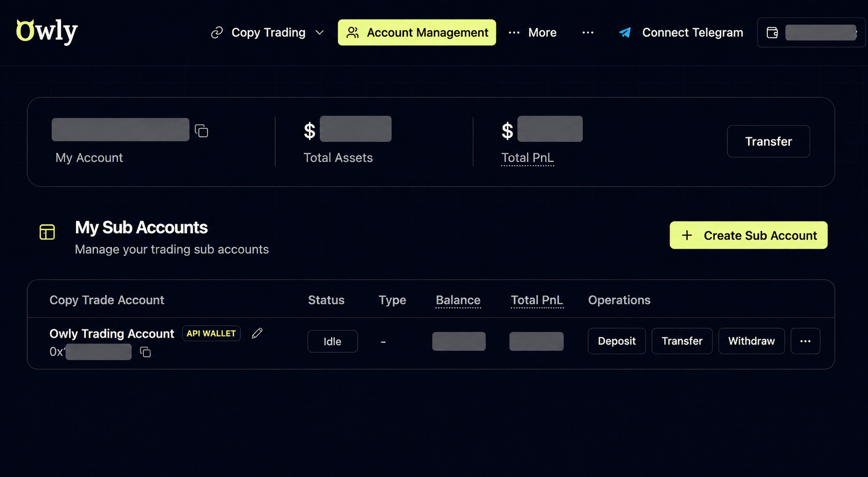Screen dimensions: 868x477
Task: Open the wallet address button in header
Action: coord(811,32)
